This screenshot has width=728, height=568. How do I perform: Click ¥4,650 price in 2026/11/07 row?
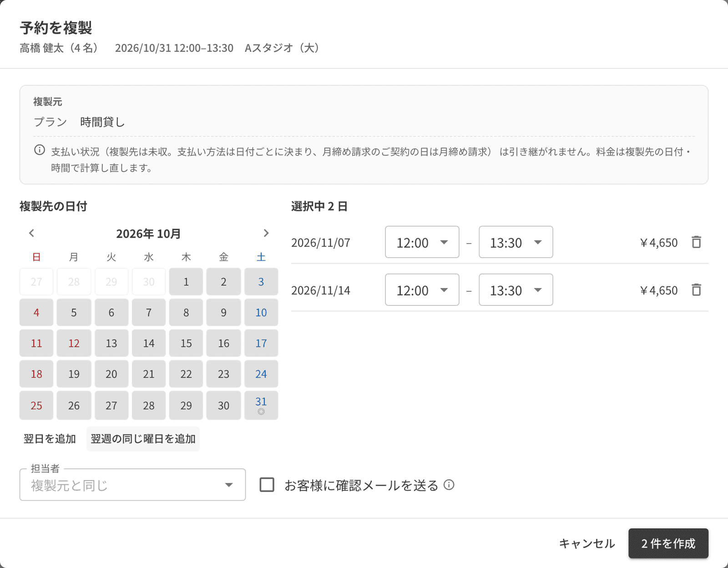pyautogui.click(x=659, y=243)
